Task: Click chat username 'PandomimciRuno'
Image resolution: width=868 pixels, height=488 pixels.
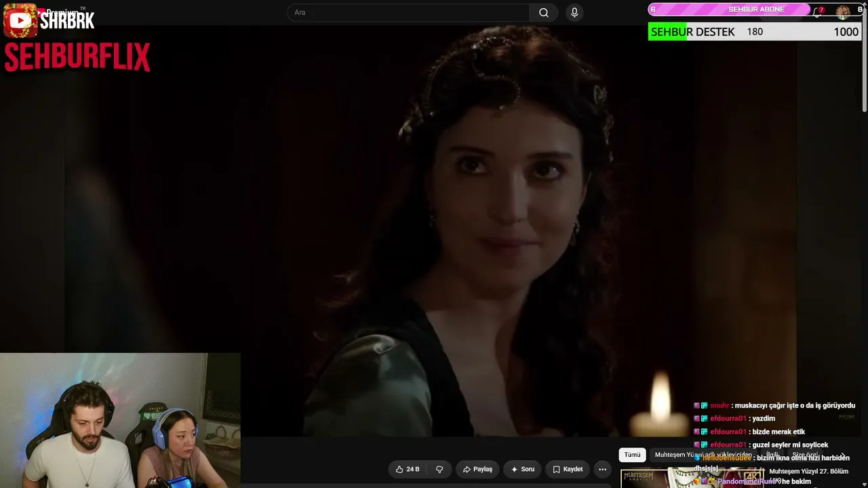Action: coord(747,481)
